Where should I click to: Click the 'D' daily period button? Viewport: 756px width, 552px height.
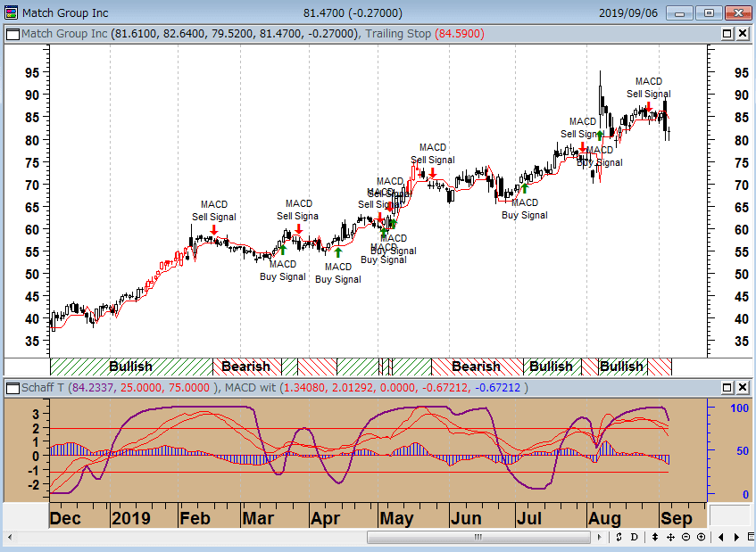pos(634,537)
